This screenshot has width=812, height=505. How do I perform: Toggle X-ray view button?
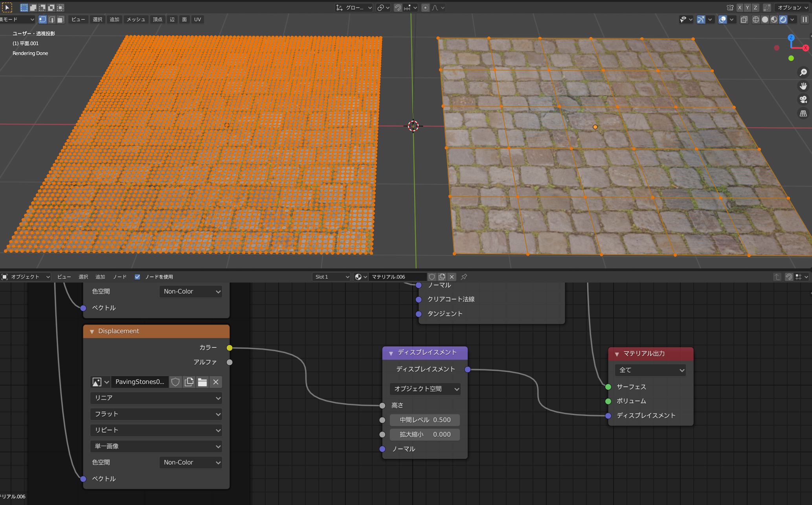pos(744,19)
